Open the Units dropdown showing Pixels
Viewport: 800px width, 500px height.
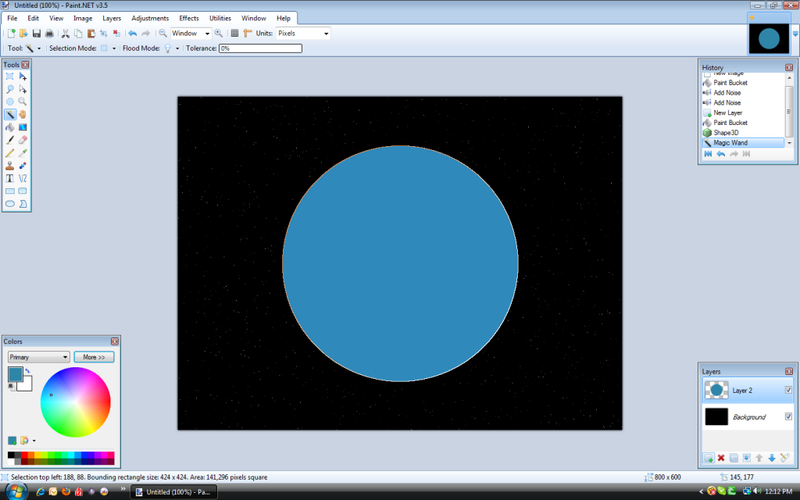[303, 33]
